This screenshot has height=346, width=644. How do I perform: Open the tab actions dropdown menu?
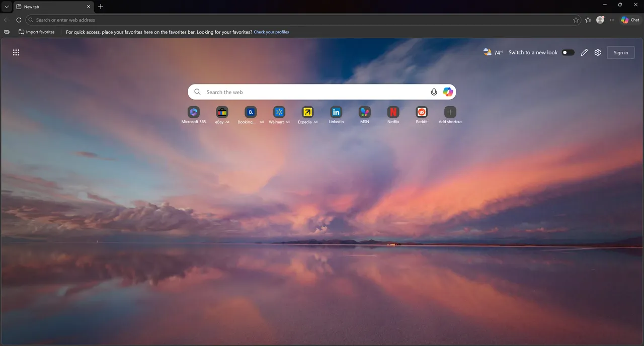click(x=7, y=7)
